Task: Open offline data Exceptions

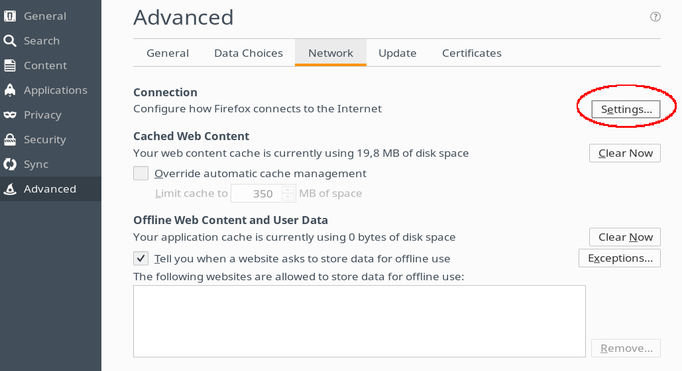Action: tap(620, 258)
